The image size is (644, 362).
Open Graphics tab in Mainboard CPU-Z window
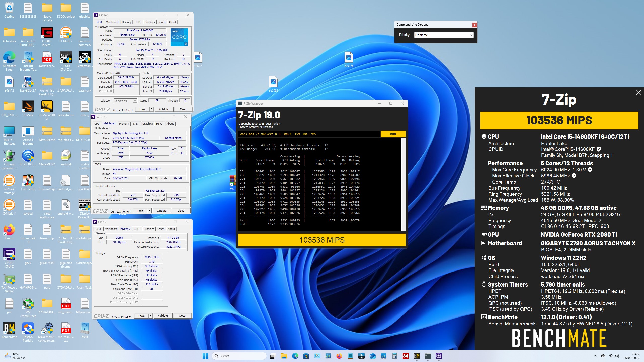147,124
